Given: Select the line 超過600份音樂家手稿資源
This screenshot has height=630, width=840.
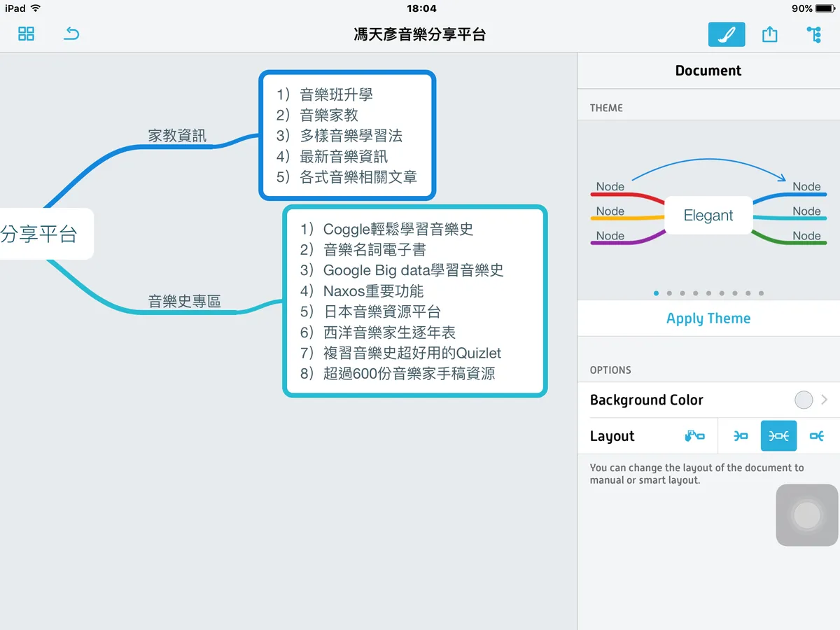Looking at the screenshot, I should (409, 374).
